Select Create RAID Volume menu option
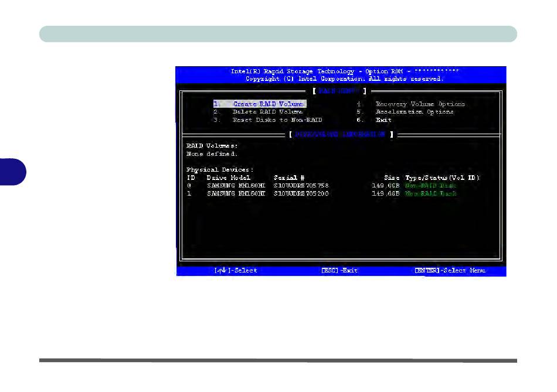Screen dimensions: 557x392 [260, 104]
